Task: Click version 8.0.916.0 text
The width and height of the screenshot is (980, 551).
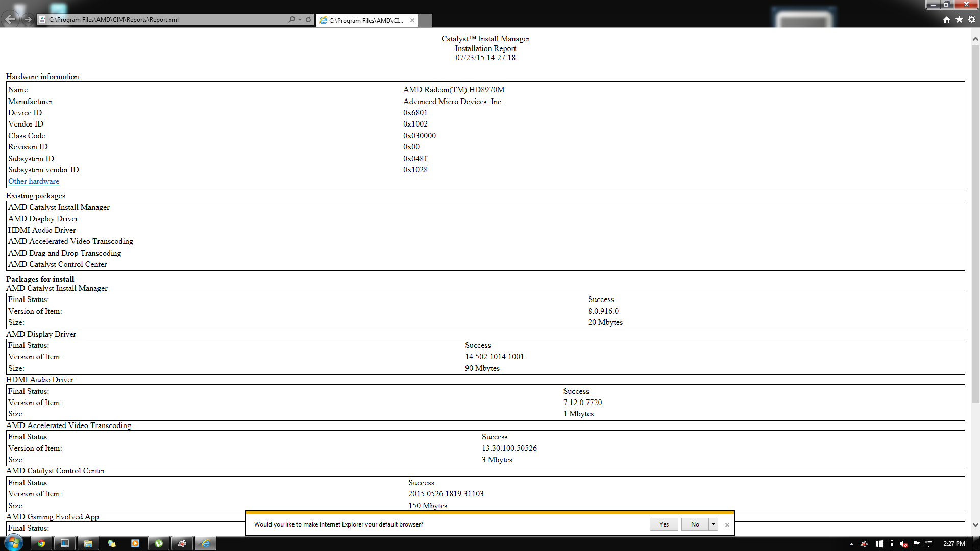Action: pos(603,311)
